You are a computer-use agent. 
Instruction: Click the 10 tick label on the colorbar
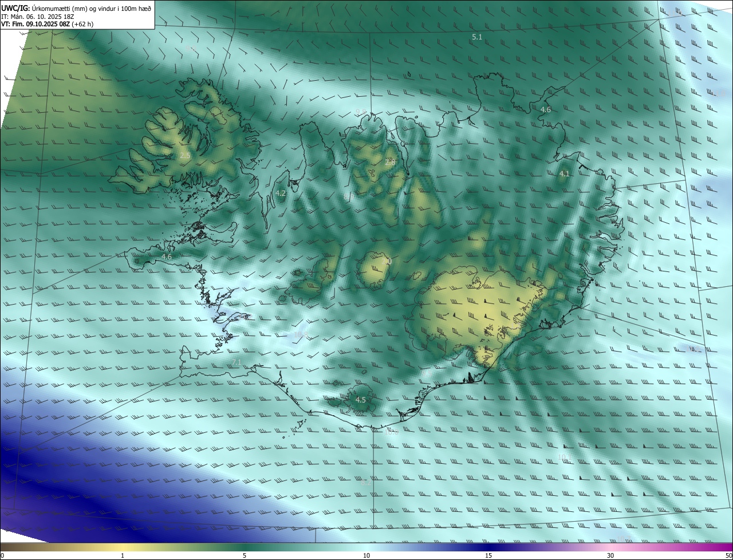[x=366, y=555]
